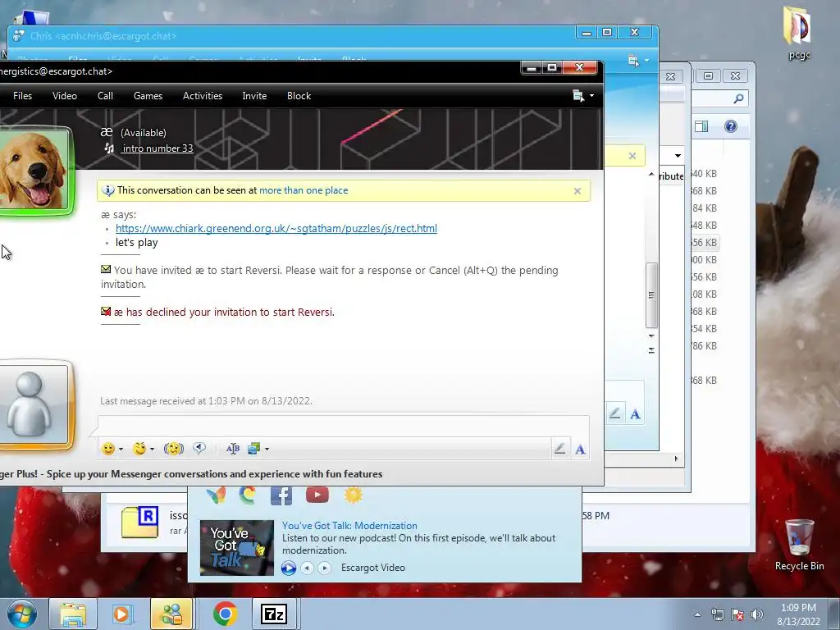
Task: Click the colorful C-ring icon next to butterfly
Action: (x=248, y=495)
